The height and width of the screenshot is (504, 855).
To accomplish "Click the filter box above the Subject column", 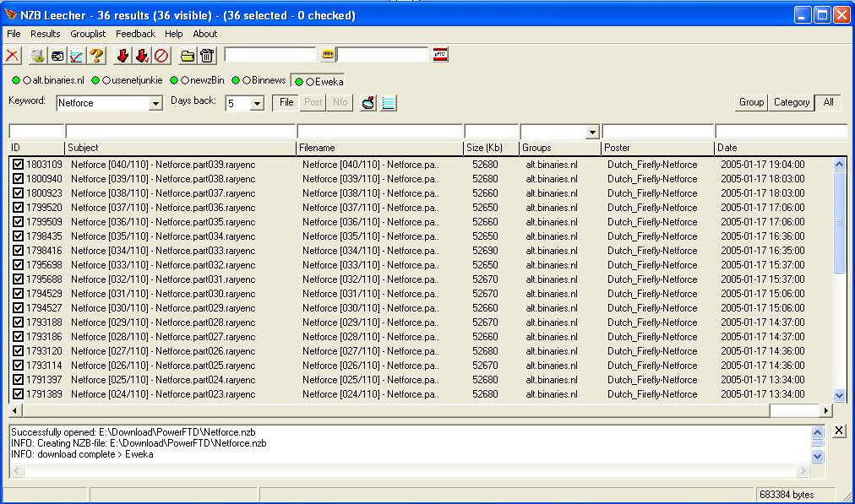I will tap(181, 132).
